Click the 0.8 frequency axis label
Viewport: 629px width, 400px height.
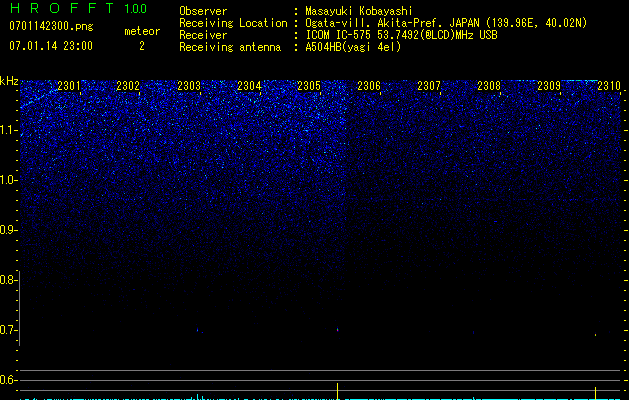click(x=8, y=280)
